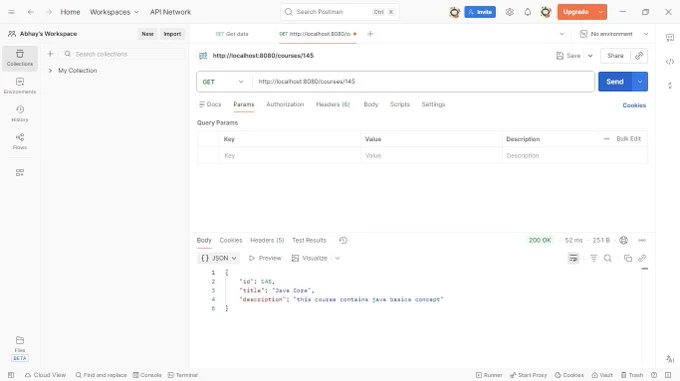Image resolution: width=680 pixels, height=381 pixels.
Task: Toggle word wrap in response body
Action: pyautogui.click(x=573, y=258)
